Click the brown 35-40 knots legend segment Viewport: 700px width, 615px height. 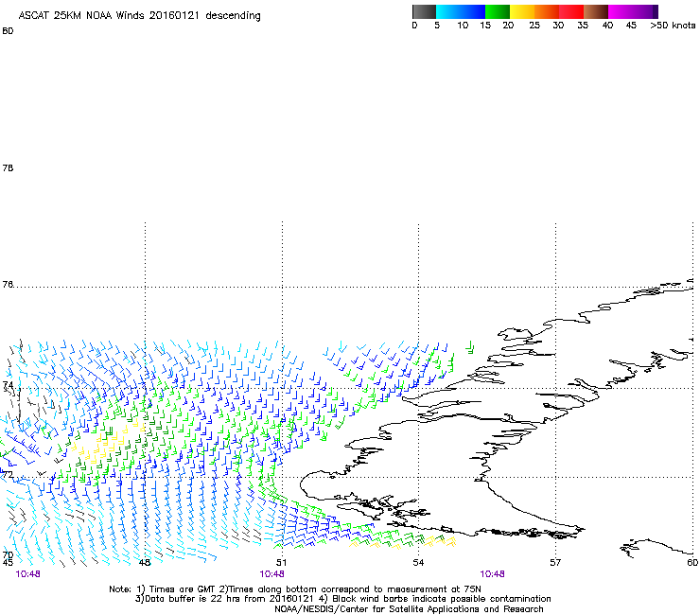click(596, 11)
